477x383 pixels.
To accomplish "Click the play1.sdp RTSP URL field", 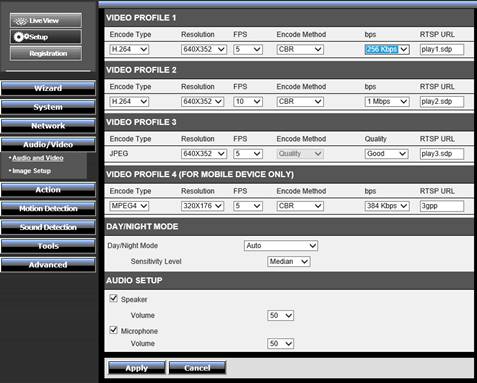I will pos(442,49).
